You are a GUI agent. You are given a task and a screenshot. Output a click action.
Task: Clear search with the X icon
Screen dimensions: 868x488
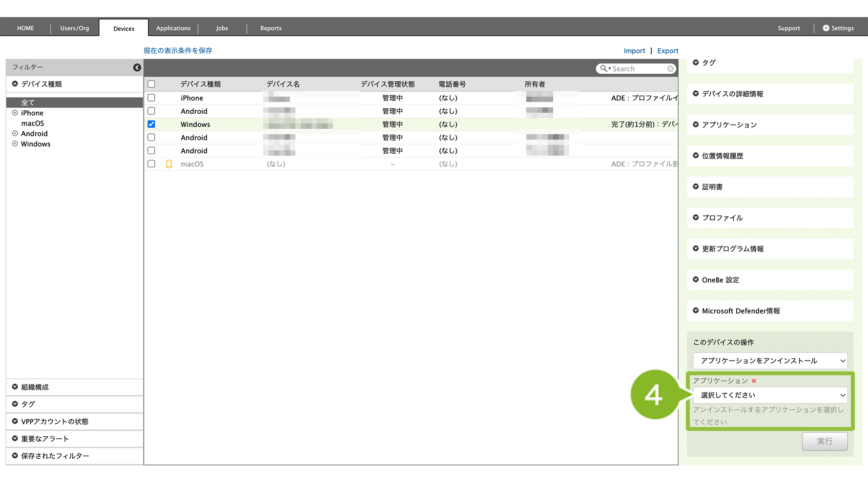coord(670,69)
